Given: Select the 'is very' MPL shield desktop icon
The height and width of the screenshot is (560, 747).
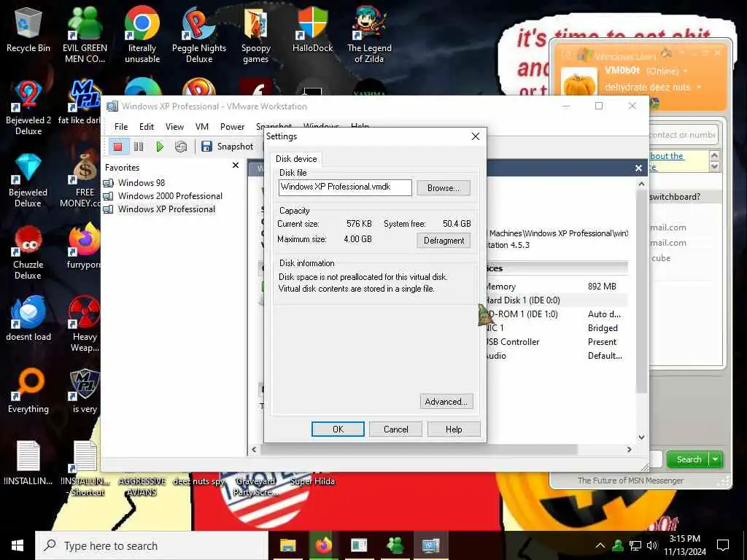Looking at the screenshot, I should point(85,391).
